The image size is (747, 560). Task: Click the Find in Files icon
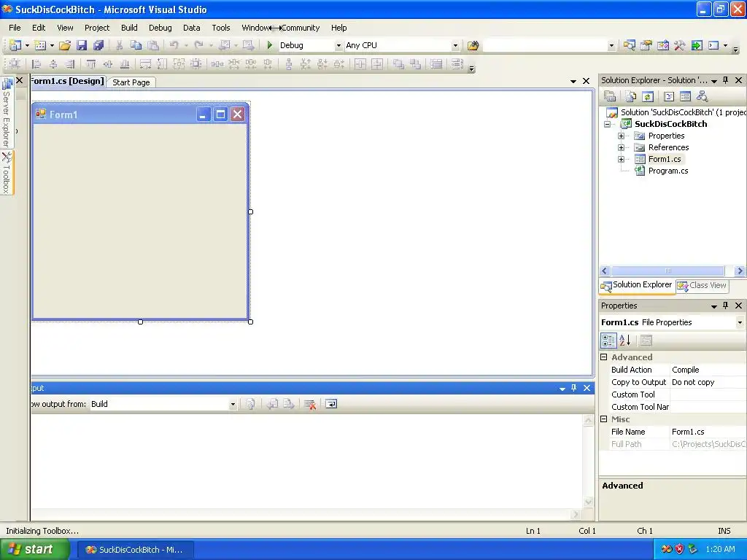click(473, 45)
